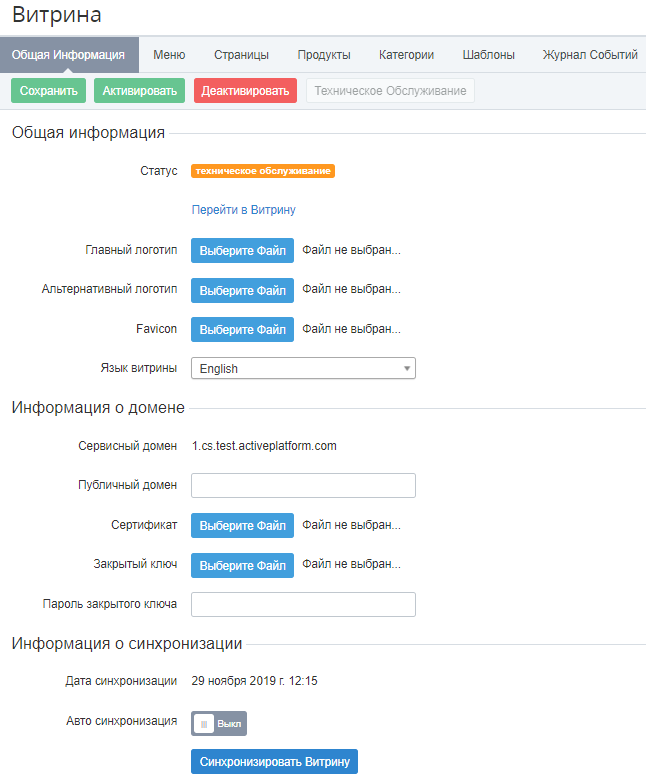Choose file for Сертификат
The width and height of the screenshot is (646, 781).
click(242, 525)
